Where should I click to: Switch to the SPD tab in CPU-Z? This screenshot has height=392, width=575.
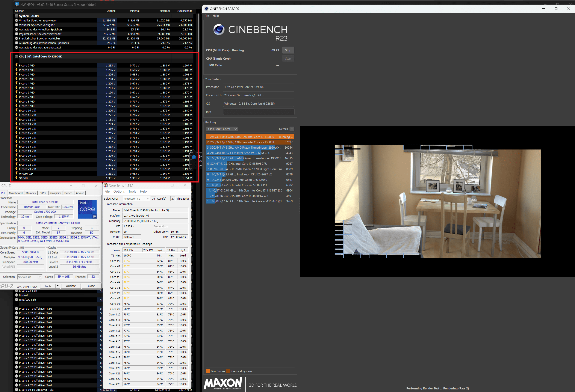(43, 193)
